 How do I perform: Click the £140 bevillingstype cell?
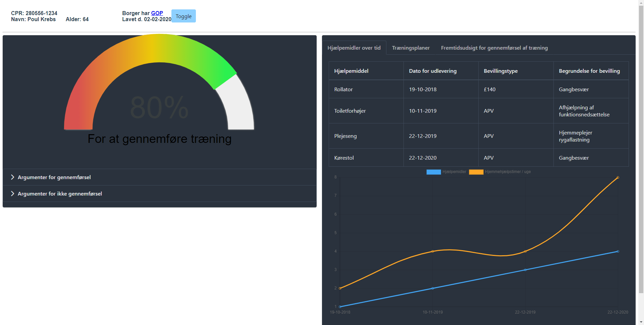(x=516, y=89)
